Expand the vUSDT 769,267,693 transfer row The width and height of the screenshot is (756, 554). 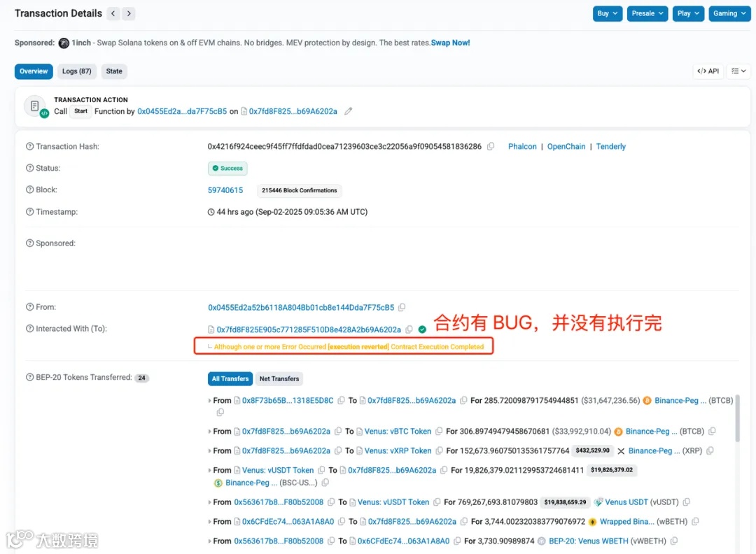coord(210,502)
